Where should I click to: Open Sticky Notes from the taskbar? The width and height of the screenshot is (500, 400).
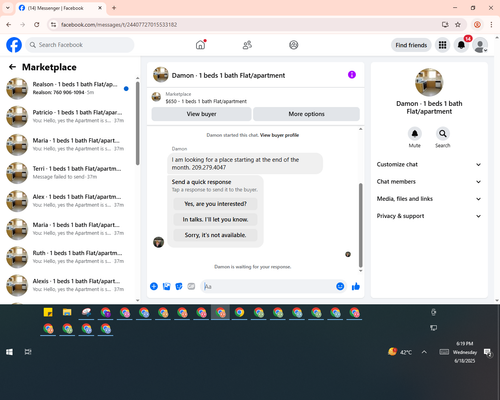[x=48, y=312]
